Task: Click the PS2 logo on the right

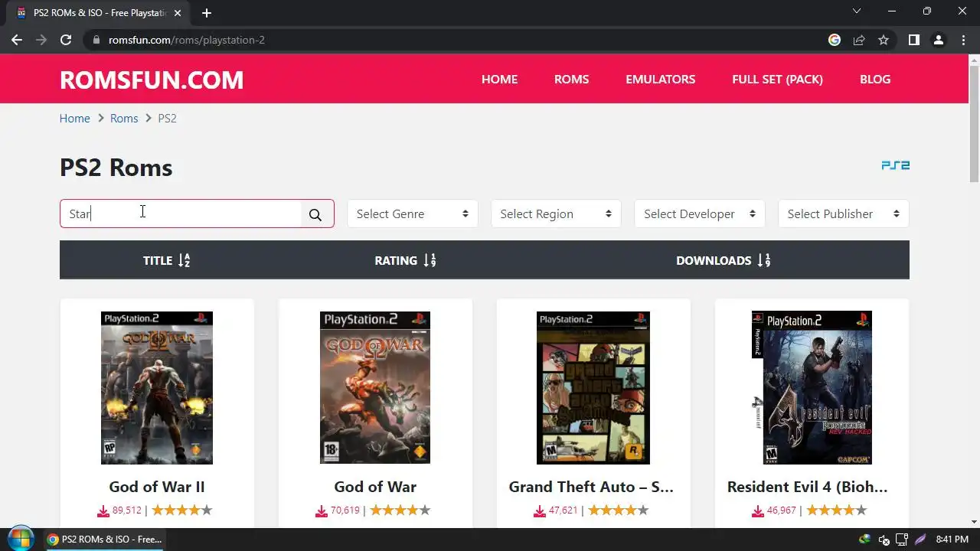Action: coord(895,165)
